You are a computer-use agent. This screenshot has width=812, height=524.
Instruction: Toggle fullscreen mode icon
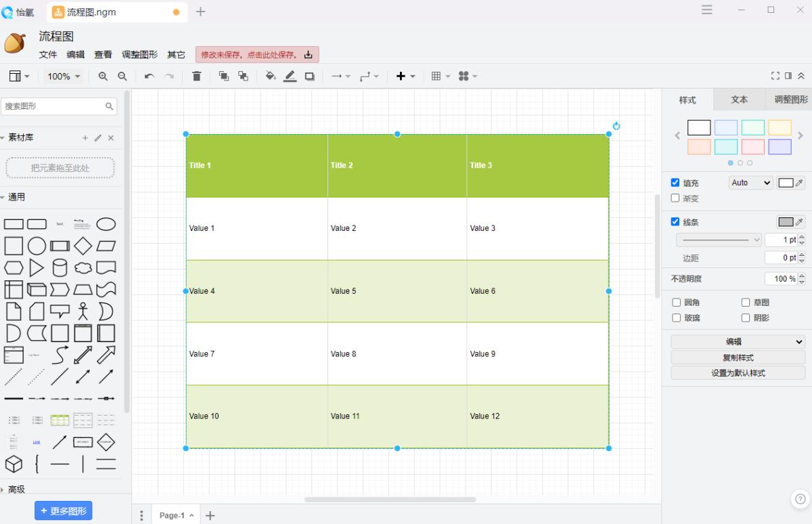775,76
